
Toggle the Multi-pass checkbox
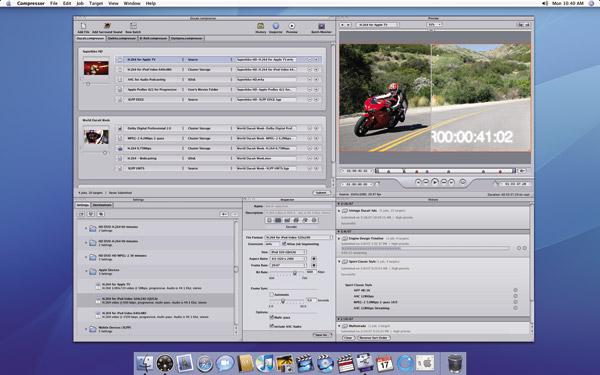point(272,317)
